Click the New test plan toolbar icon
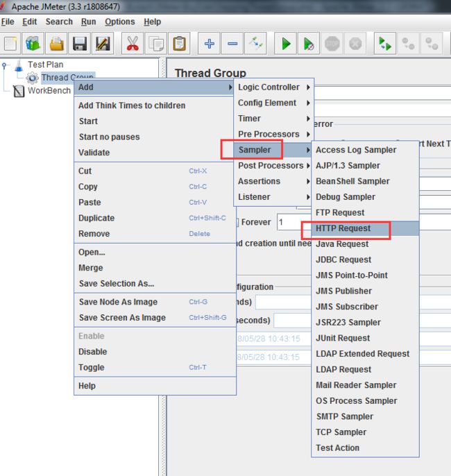Screen dimensions: 451x476 (10, 44)
